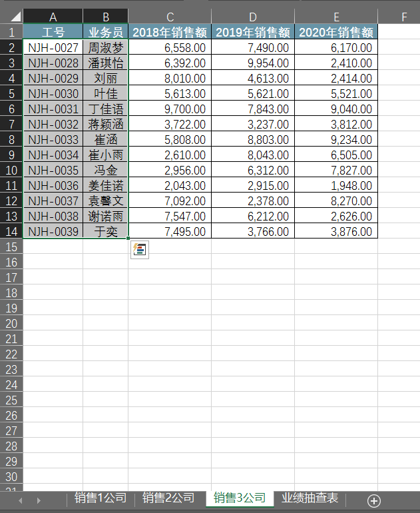Select column C header
The height and width of the screenshot is (513, 420).
coord(170,17)
